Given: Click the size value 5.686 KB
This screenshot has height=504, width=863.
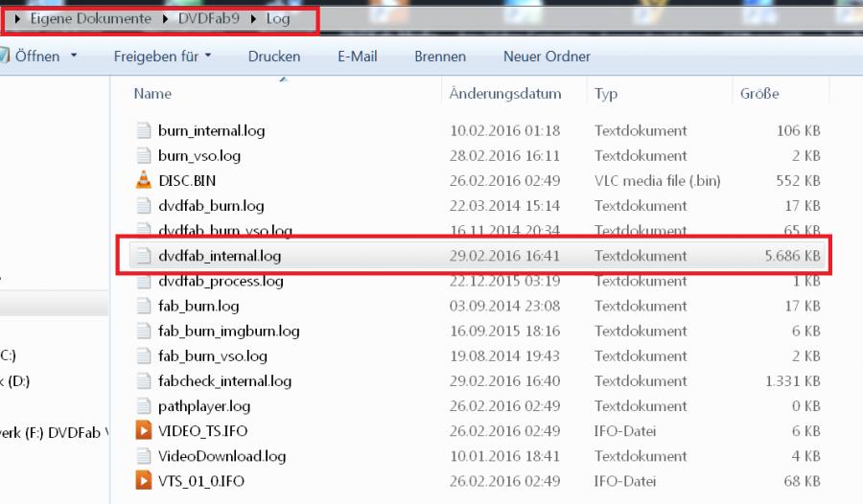Looking at the screenshot, I should pos(793,256).
